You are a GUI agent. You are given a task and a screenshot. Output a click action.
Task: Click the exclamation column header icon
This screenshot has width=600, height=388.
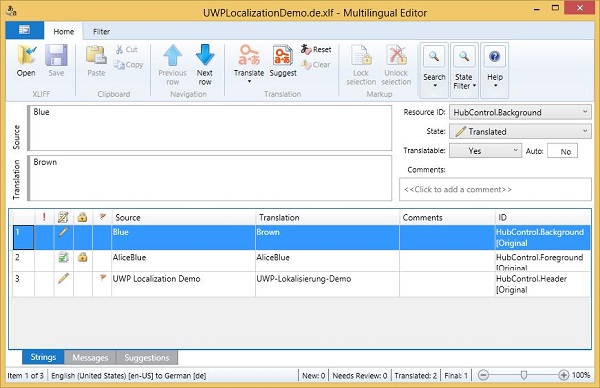pyautogui.click(x=44, y=217)
